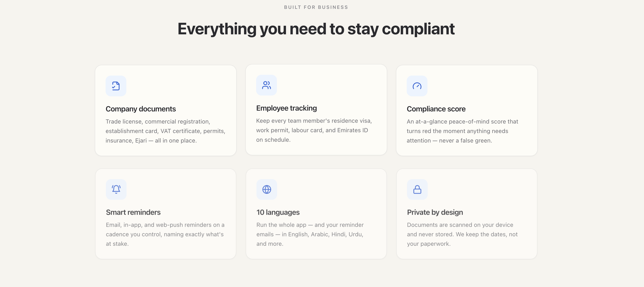Select the "Smart reminders" card title
Image resolution: width=644 pixels, height=287 pixels.
pos(133,212)
